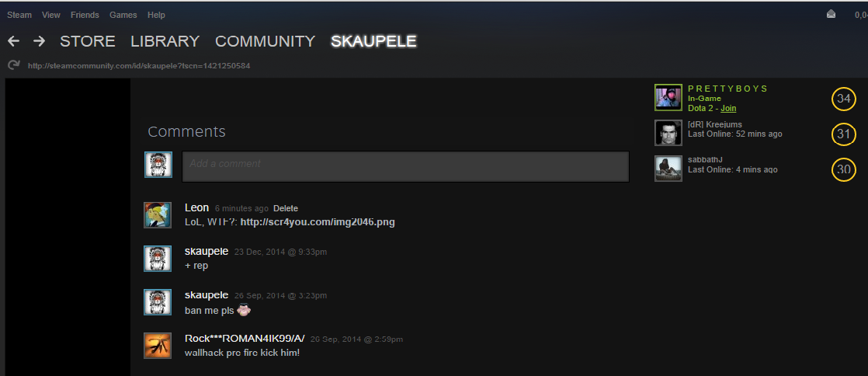
Task: Open the PRETTYBOYS friend avatar
Action: [668, 98]
